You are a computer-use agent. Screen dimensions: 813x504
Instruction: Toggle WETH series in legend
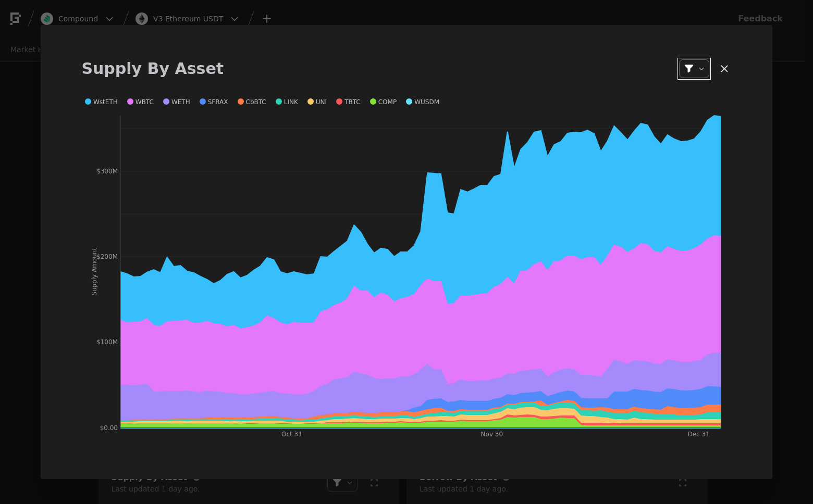[177, 102]
